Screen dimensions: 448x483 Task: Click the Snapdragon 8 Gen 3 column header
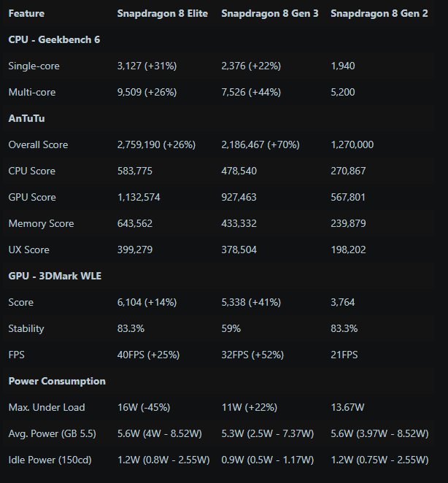[269, 13]
